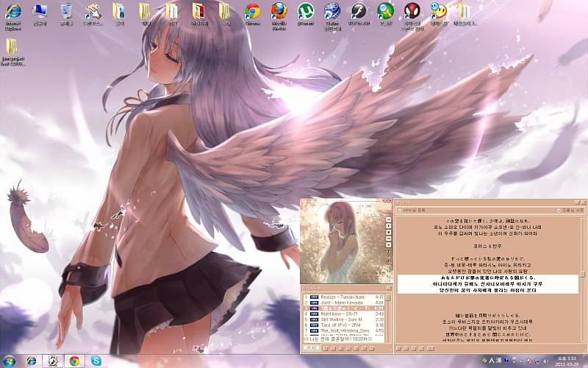Launch Mozilla Firefox desktop shortcut

tap(279, 13)
